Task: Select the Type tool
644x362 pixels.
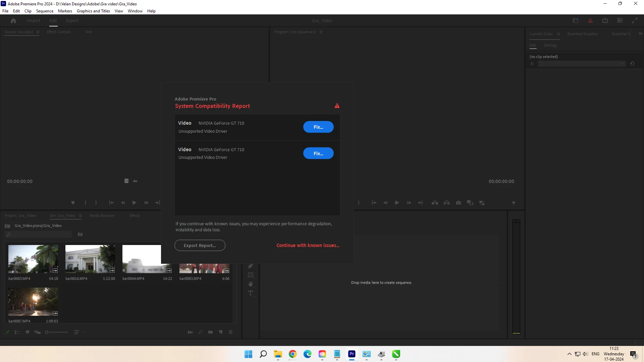Action: tap(251, 293)
